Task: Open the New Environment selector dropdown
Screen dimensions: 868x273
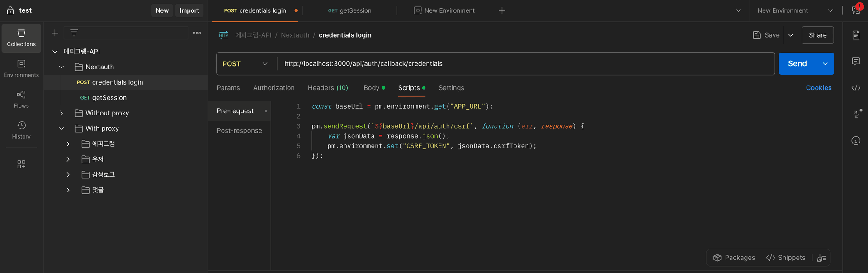Action: [x=795, y=10]
